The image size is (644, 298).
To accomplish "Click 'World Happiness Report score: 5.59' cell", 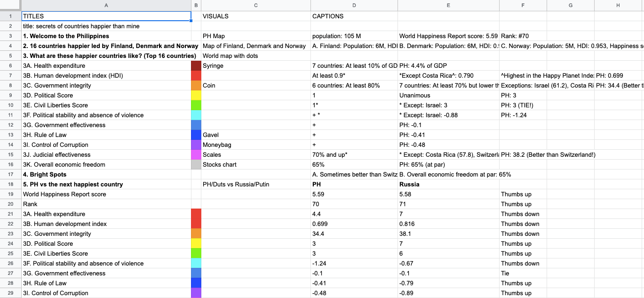I will coord(448,36).
